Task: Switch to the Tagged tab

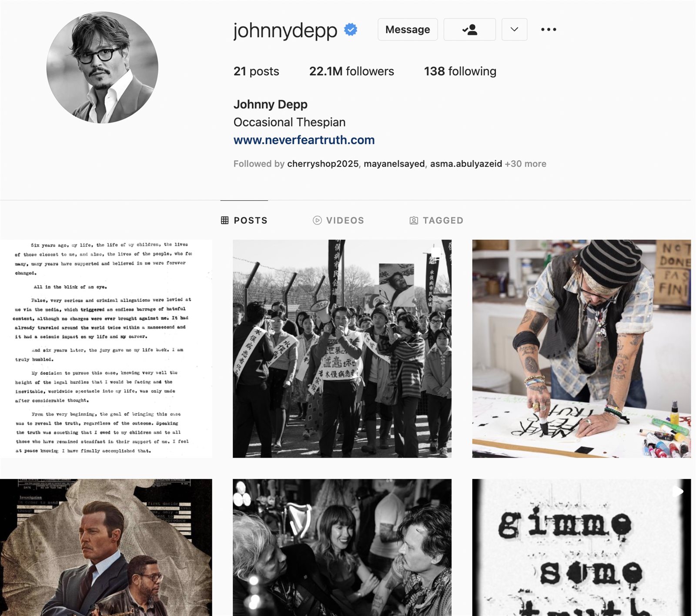Action: (x=436, y=220)
